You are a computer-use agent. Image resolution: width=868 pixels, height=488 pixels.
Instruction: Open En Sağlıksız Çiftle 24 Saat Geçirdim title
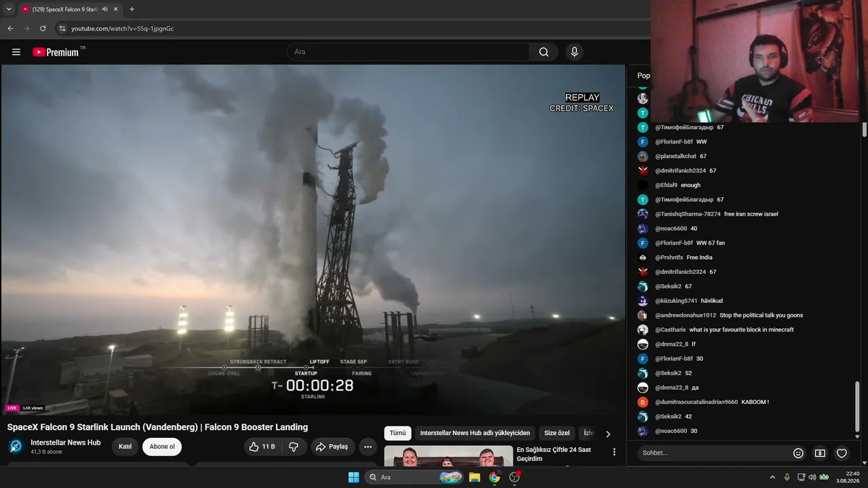(x=553, y=454)
